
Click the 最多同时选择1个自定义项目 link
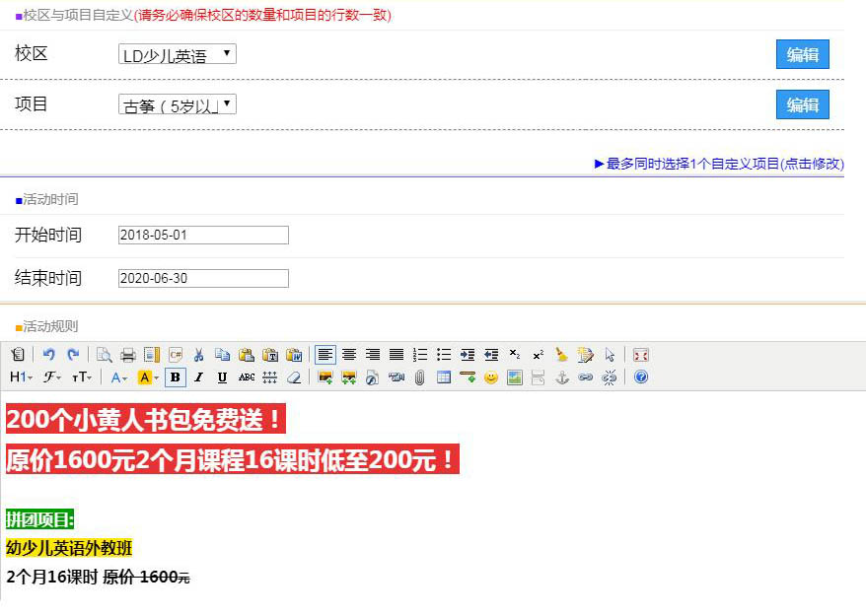(719, 164)
